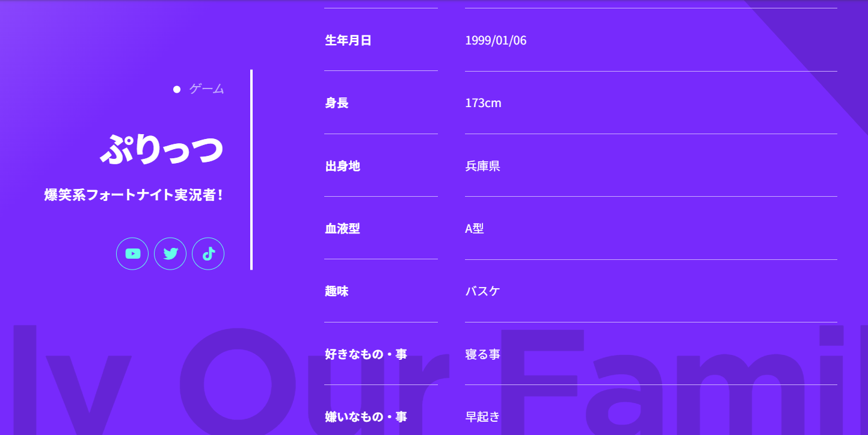Image resolution: width=868 pixels, height=435 pixels.
Task: Click the 出身地 label
Action: click(x=343, y=166)
